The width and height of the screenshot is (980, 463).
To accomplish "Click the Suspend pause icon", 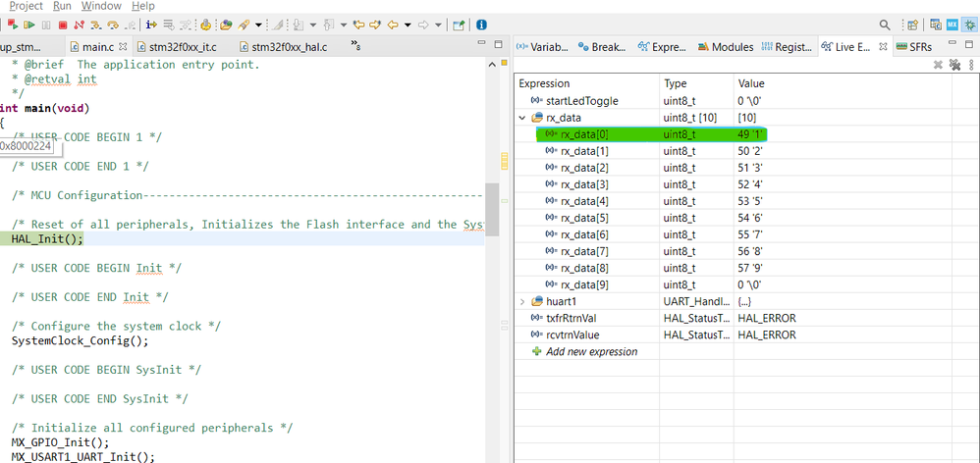I will pyautogui.click(x=46, y=25).
